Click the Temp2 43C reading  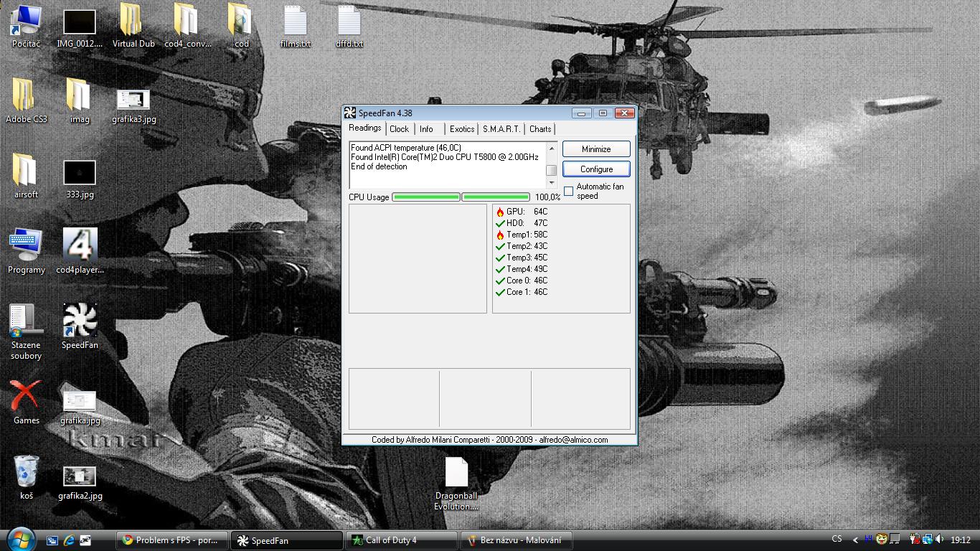tap(522, 246)
